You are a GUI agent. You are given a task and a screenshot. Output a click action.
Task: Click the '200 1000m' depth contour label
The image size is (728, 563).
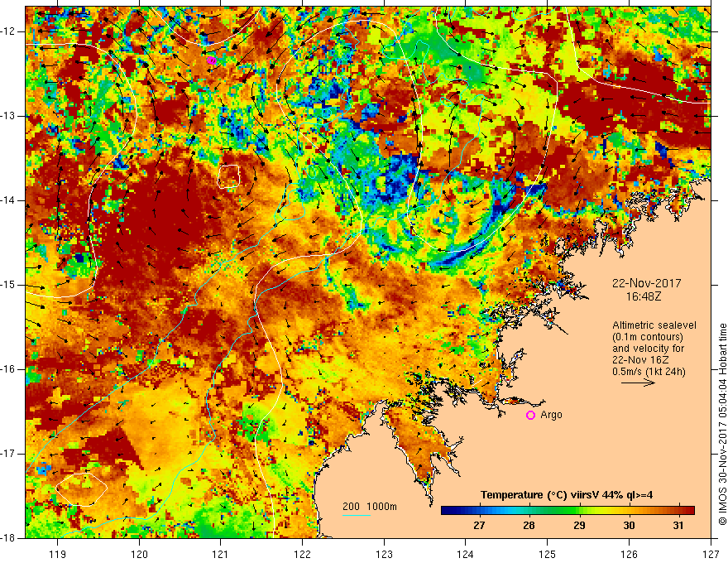(370, 507)
